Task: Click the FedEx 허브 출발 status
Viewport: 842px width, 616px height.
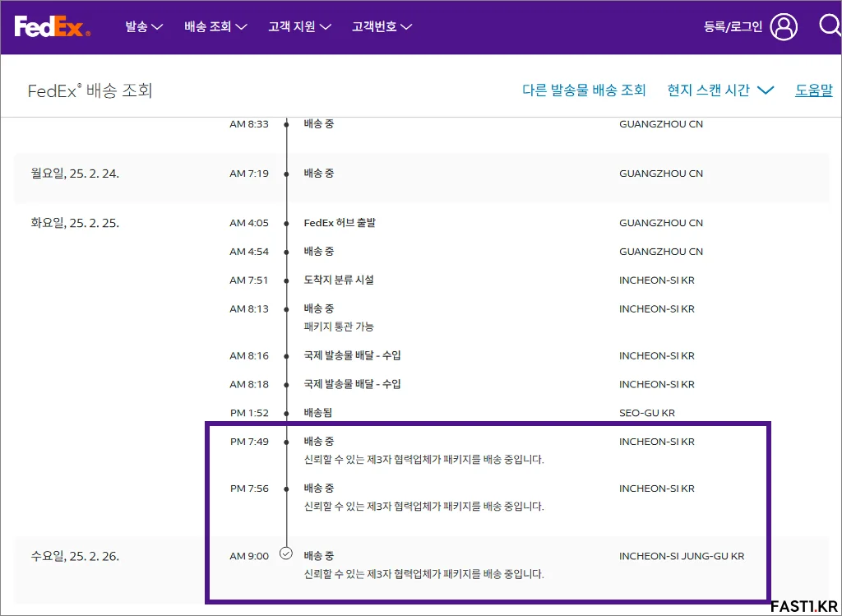Action: tap(340, 223)
